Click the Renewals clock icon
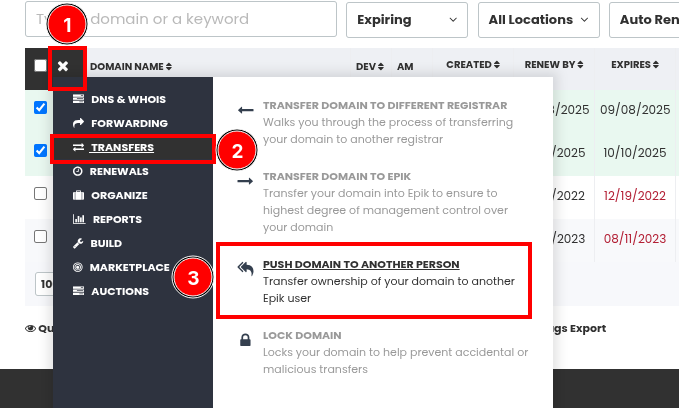Viewport: 679px width, 408px height. (78, 171)
